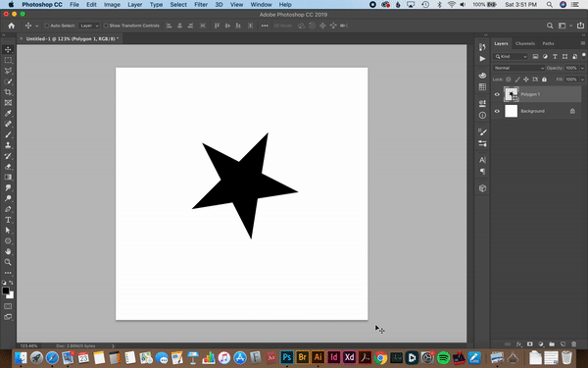Open the Character panel icon
The height and width of the screenshot is (368, 588).
click(x=482, y=160)
